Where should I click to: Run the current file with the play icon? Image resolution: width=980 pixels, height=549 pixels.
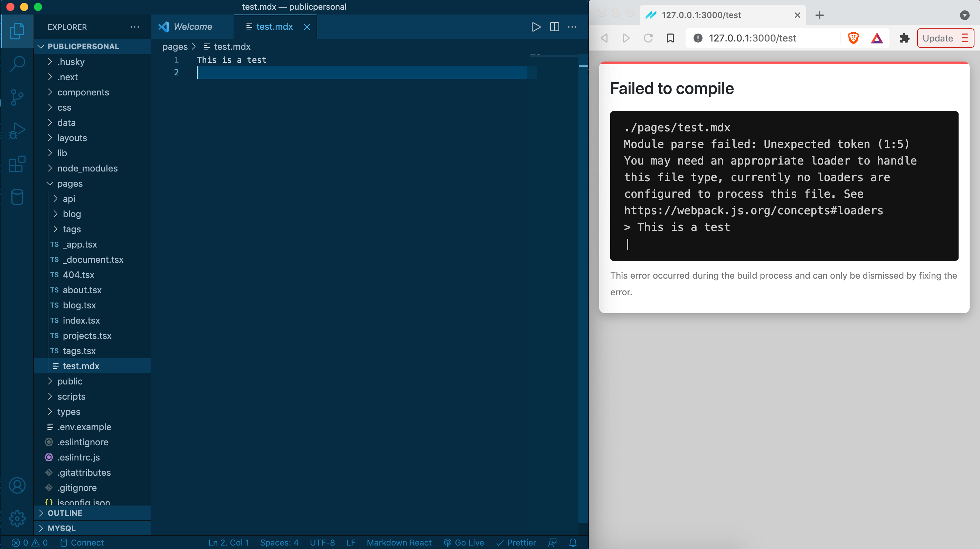[536, 27]
